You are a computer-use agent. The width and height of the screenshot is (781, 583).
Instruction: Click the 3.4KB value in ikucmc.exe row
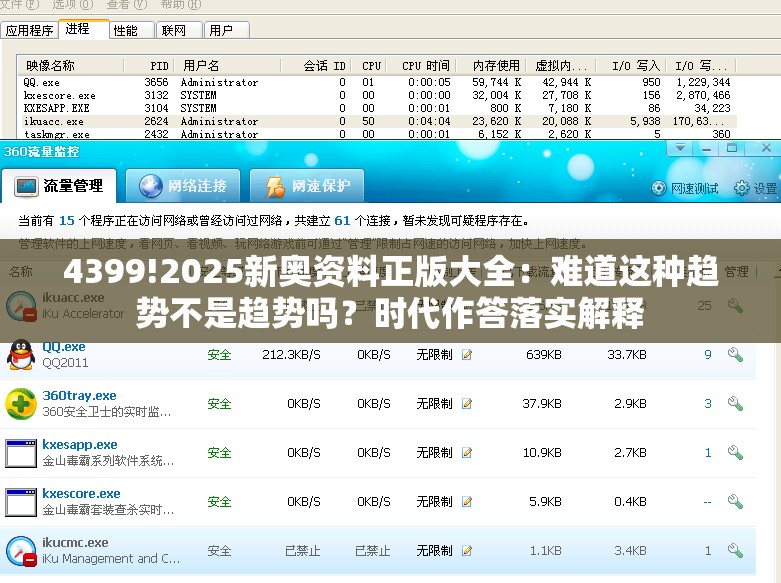(630, 550)
